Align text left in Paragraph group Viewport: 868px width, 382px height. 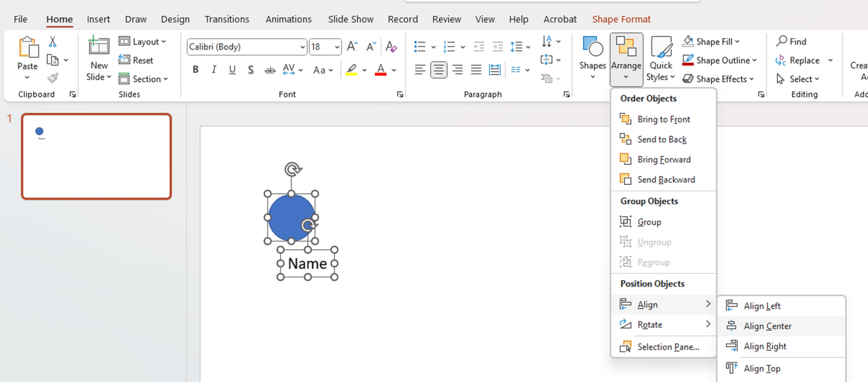click(419, 70)
